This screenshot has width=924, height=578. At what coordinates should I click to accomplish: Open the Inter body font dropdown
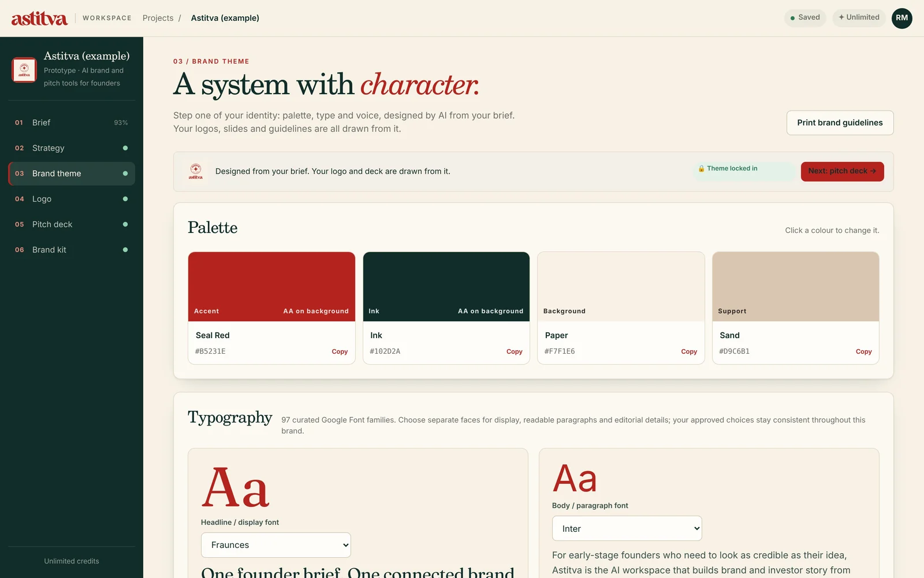click(x=627, y=528)
